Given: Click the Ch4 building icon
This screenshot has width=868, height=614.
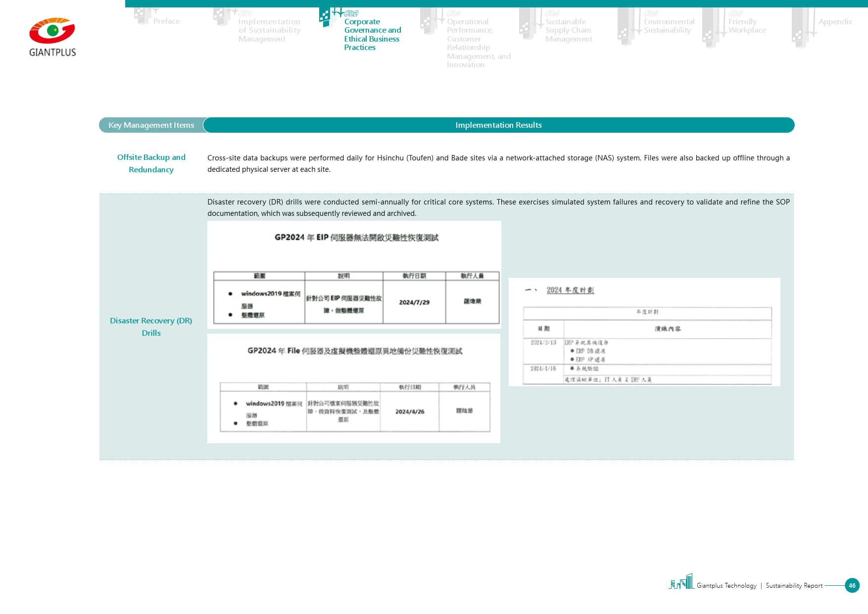Looking at the screenshot, I should pyautogui.click(x=528, y=24).
